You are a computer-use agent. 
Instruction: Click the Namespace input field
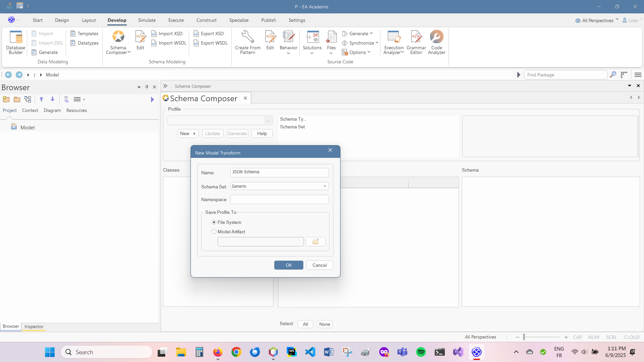[x=280, y=199]
